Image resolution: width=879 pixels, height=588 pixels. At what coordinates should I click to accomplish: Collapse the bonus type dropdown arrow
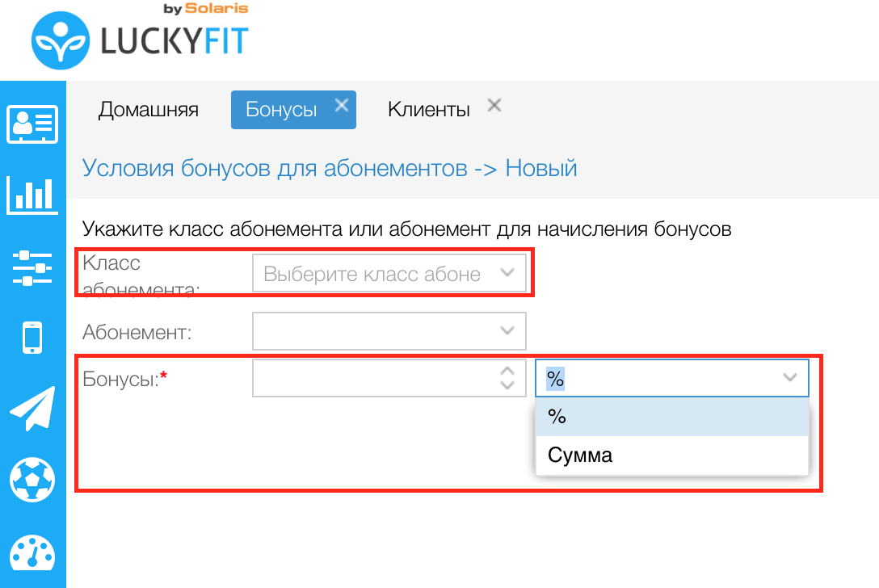(790, 378)
